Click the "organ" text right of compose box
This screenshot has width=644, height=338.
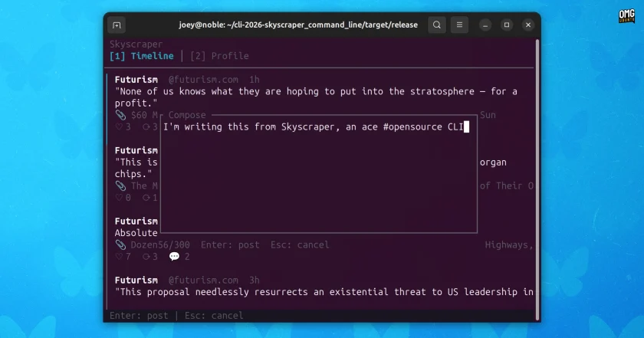(493, 162)
